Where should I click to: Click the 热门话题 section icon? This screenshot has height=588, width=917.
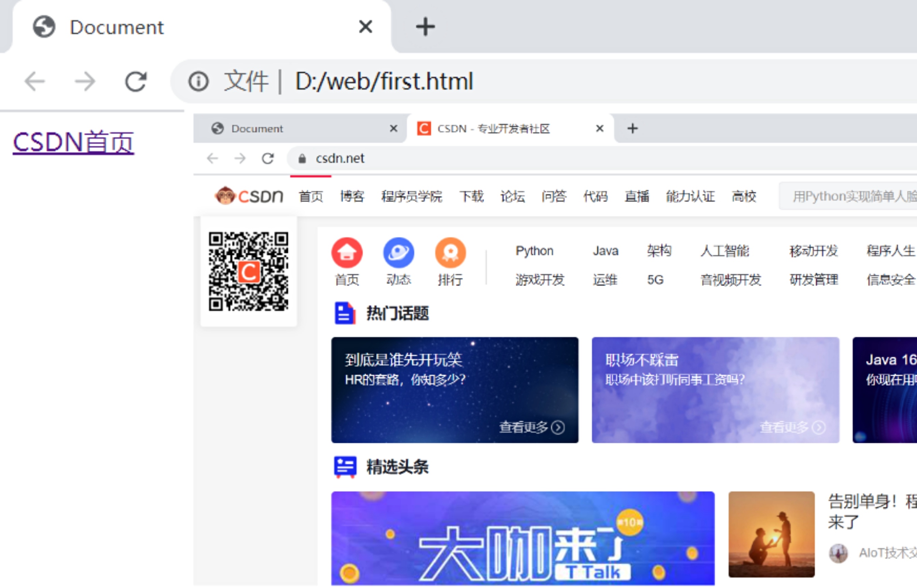pos(345,313)
